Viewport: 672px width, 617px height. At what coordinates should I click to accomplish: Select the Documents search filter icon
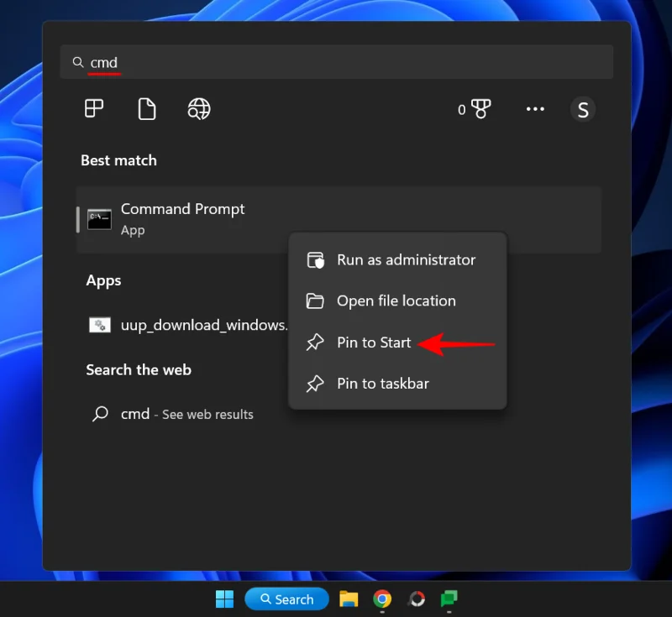[147, 108]
